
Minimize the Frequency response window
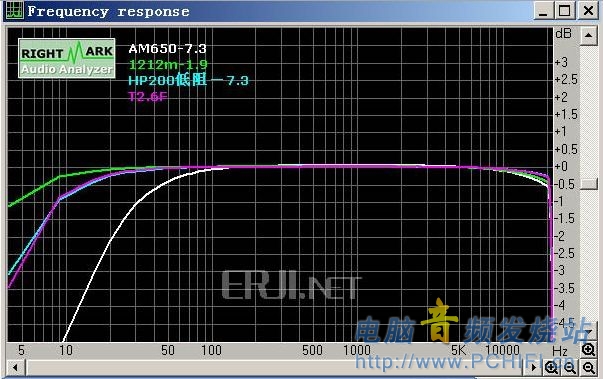(x=543, y=10)
